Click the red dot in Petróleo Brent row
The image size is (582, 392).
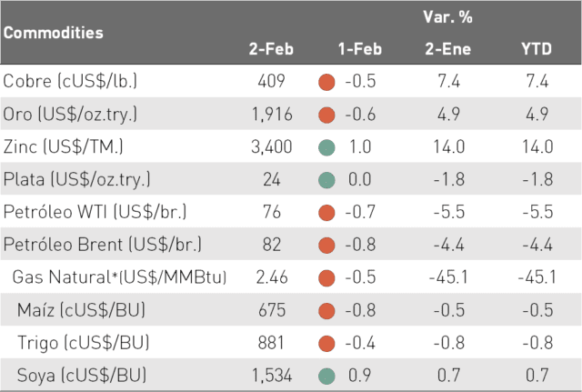326,246
